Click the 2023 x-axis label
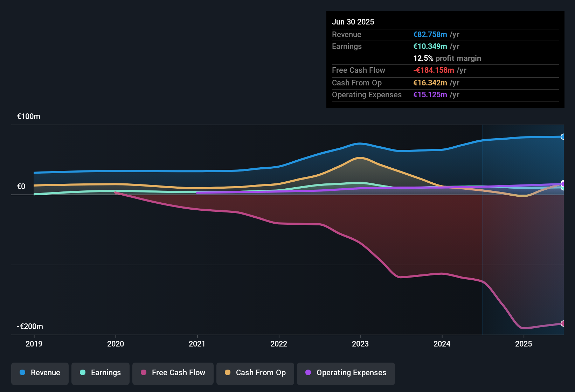 point(360,344)
